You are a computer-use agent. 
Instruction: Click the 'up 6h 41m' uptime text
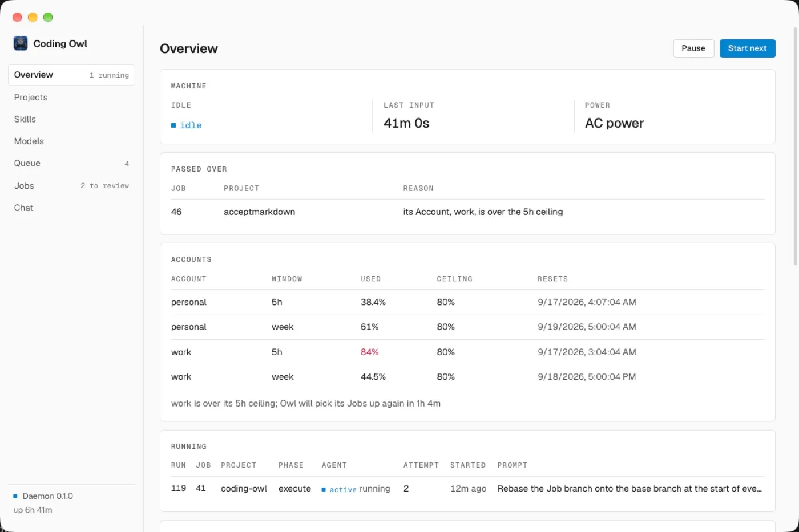33,510
